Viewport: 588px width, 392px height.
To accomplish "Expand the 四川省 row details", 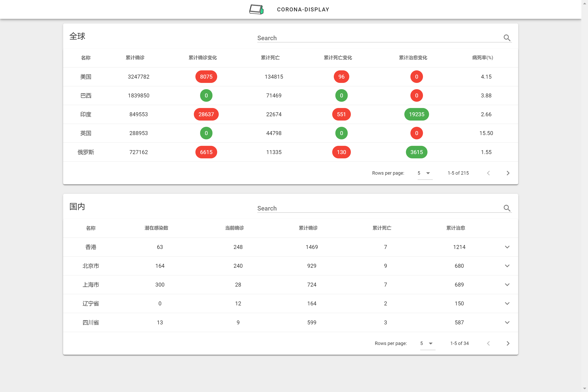I will [507, 322].
